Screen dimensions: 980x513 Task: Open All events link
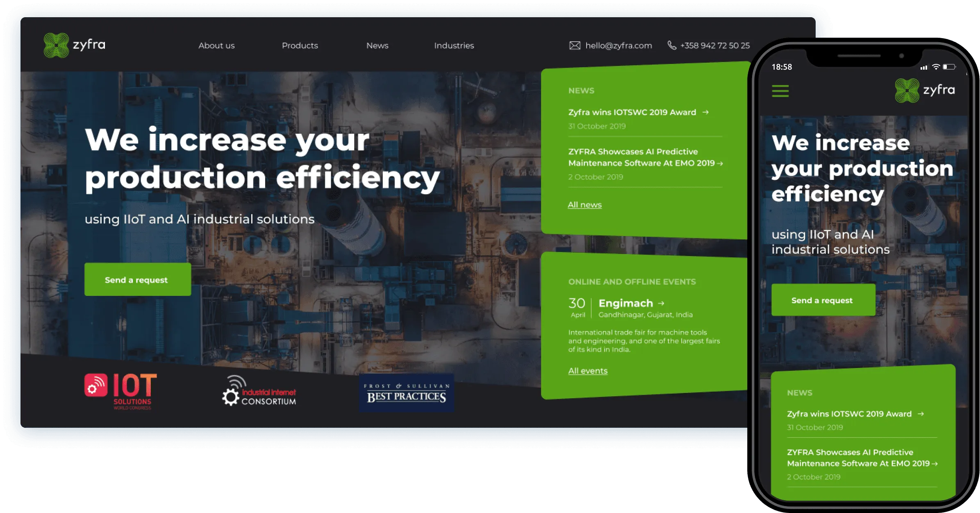coord(588,371)
